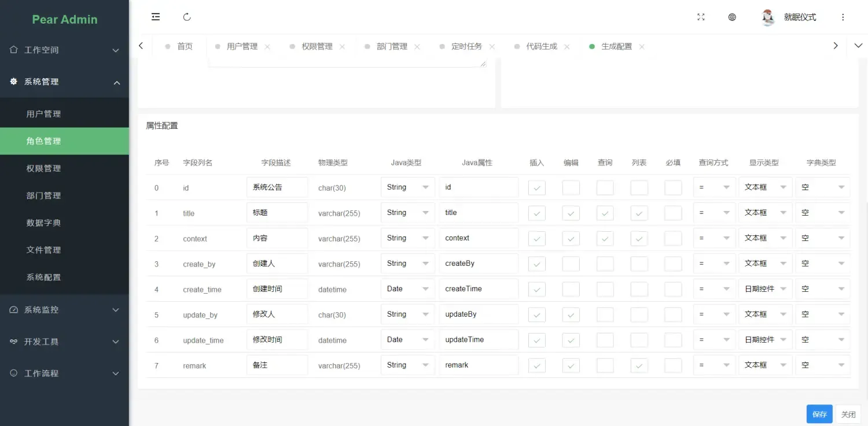Open the top-right more options menu
Image resolution: width=868 pixels, height=426 pixels.
[843, 17]
